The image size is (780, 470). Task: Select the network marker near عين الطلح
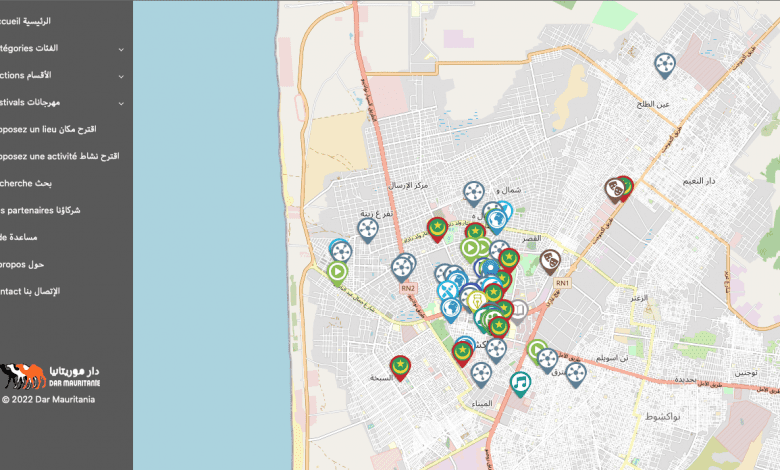[x=665, y=65]
